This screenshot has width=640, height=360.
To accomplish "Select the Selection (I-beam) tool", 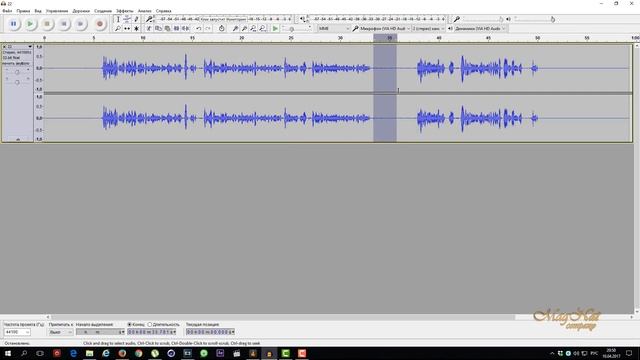I will [x=118, y=19].
